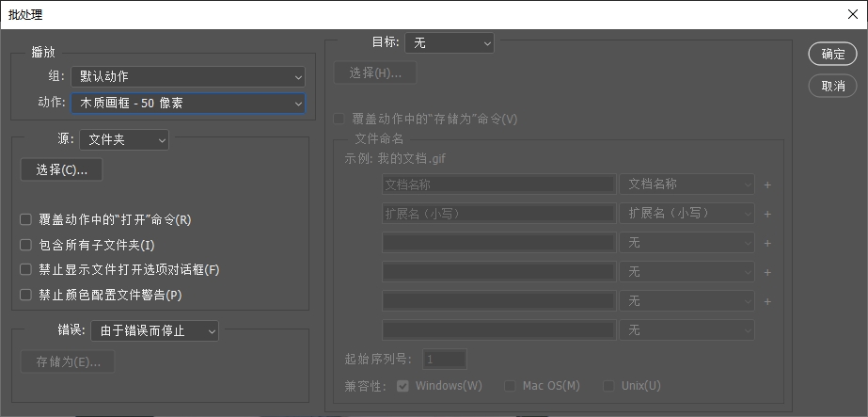Open the 组 dropdown showing 默认动作

188,76
